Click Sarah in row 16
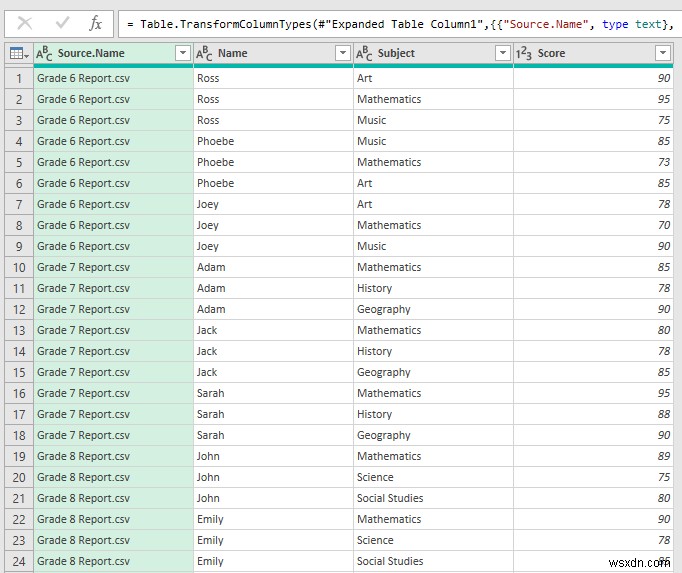This screenshot has width=682, height=573. pyautogui.click(x=274, y=393)
